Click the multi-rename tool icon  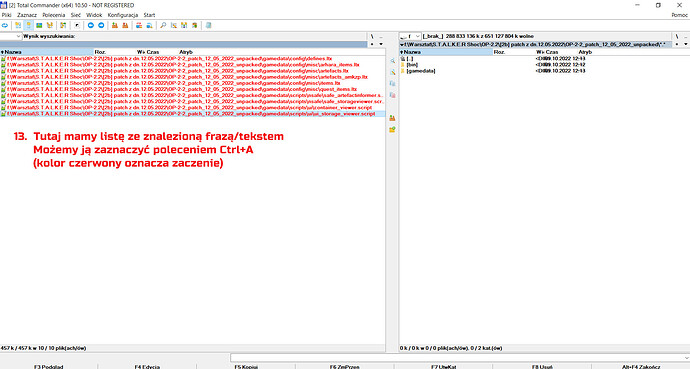(174, 26)
